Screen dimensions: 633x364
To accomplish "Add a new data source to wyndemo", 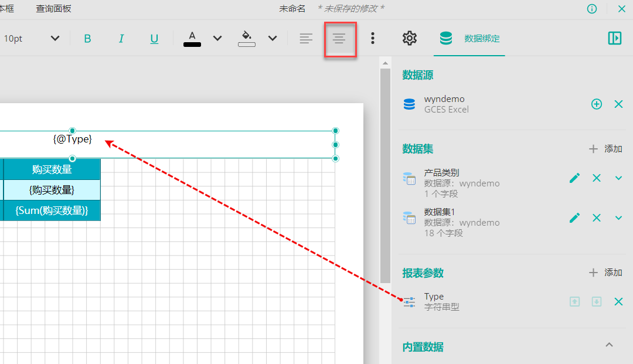I will click(x=597, y=104).
